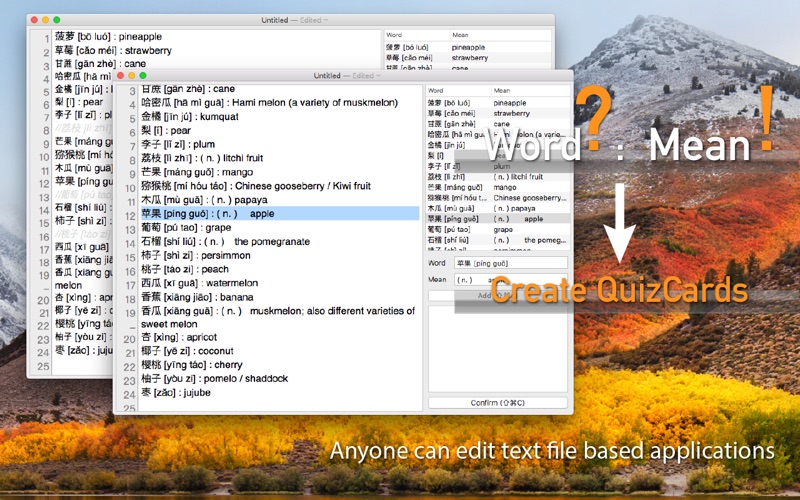Select the 枣 [zǎo] : jujube line in front editor
The width and height of the screenshot is (800, 500).
point(176,392)
